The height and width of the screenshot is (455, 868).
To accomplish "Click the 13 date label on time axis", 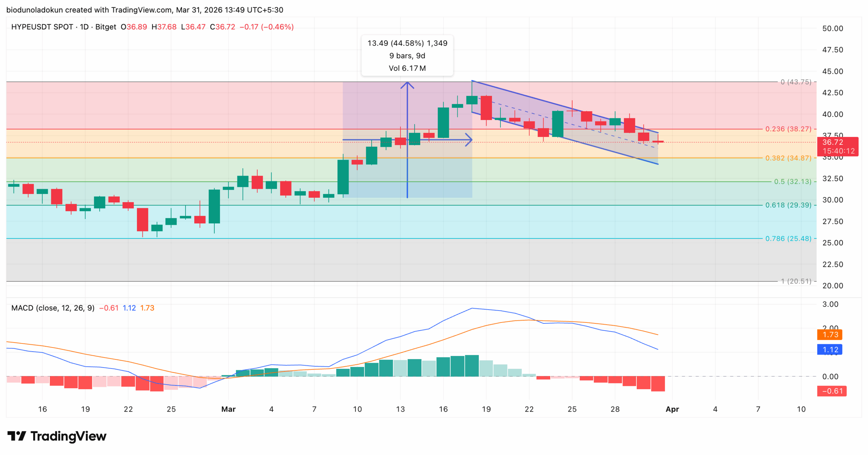I will 400,410.
